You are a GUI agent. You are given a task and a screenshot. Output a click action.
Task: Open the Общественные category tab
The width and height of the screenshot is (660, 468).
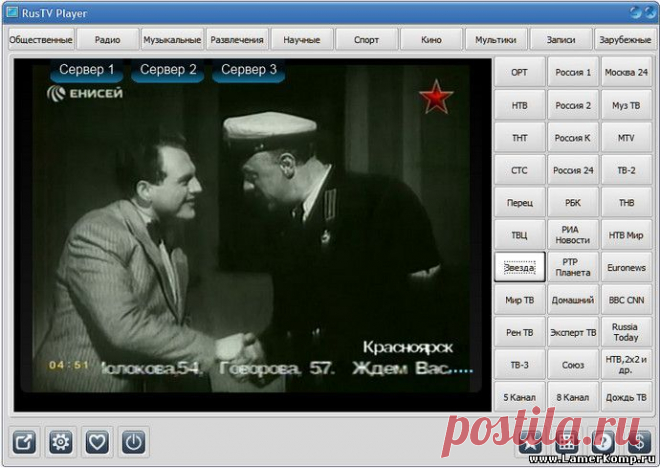click(41, 40)
